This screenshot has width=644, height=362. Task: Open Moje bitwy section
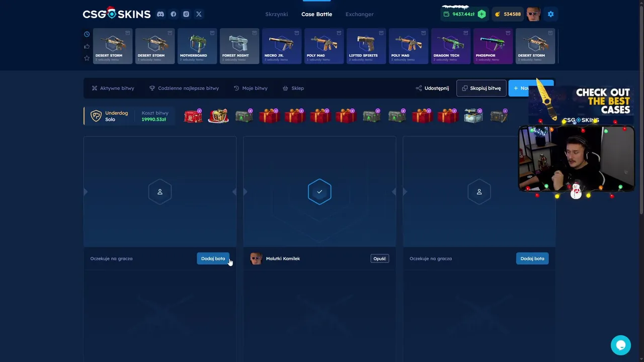pos(251,88)
